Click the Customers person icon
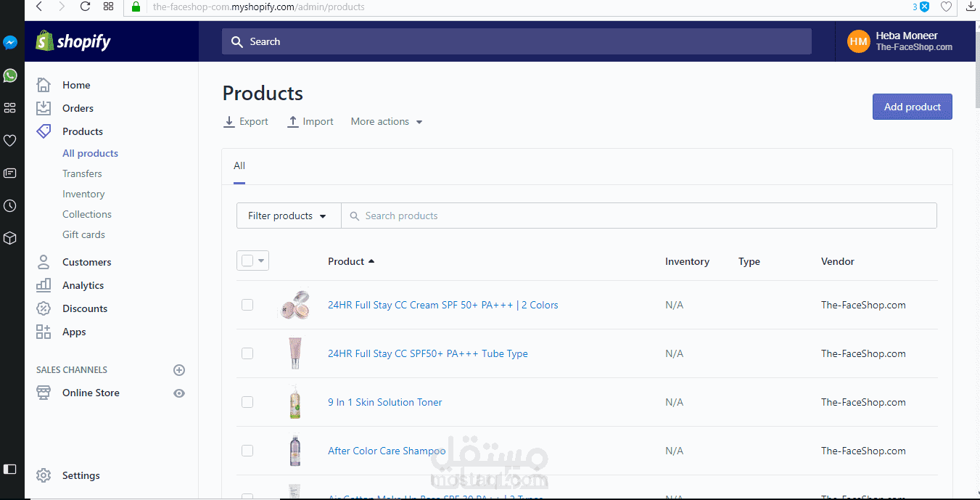This screenshot has height=500, width=980. point(44,262)
